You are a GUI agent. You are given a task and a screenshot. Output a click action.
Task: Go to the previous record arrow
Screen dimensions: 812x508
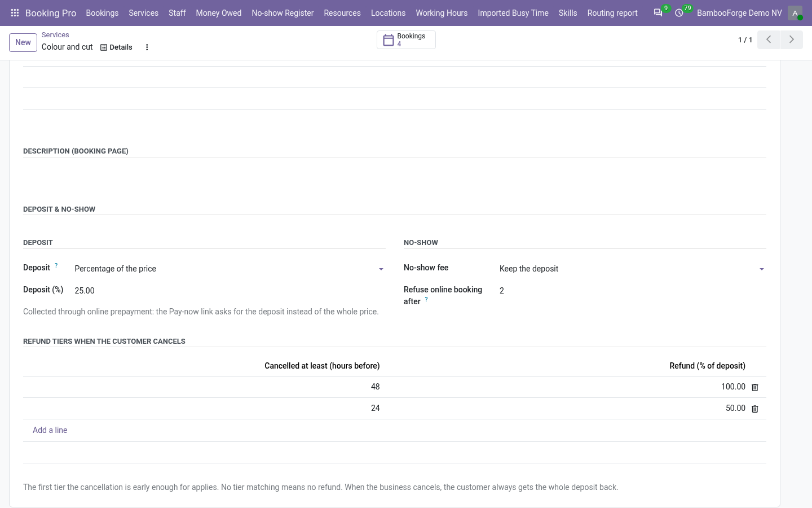pyautogui.click(x=769, y=40)
